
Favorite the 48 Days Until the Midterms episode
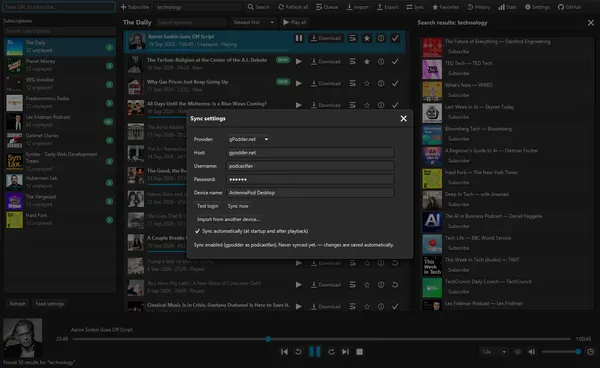point(367,105)
